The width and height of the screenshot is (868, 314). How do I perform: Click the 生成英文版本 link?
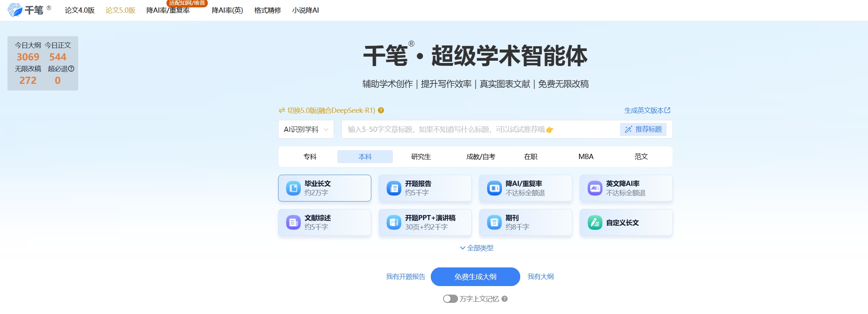coord(647,110)
